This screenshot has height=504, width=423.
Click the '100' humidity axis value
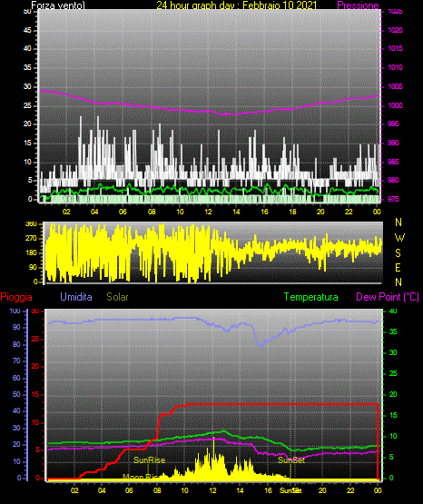coord(15,311)
